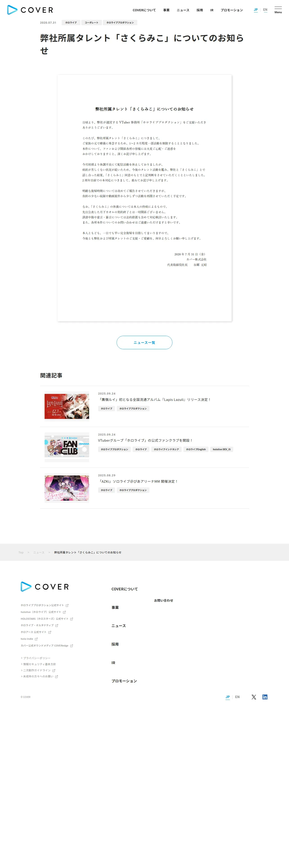Open footer 事業 section
This screenshot has width=289, height=868.
click(x=115, y=608)
